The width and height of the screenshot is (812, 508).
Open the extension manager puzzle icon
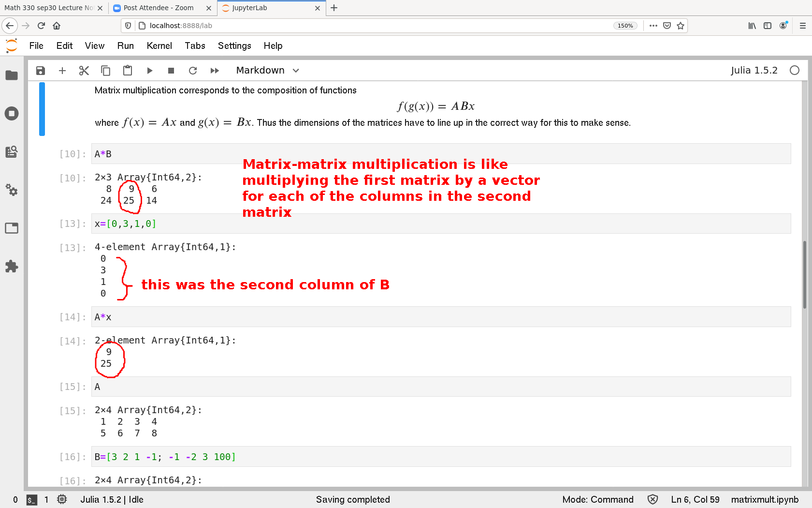(x=12, y=266)
